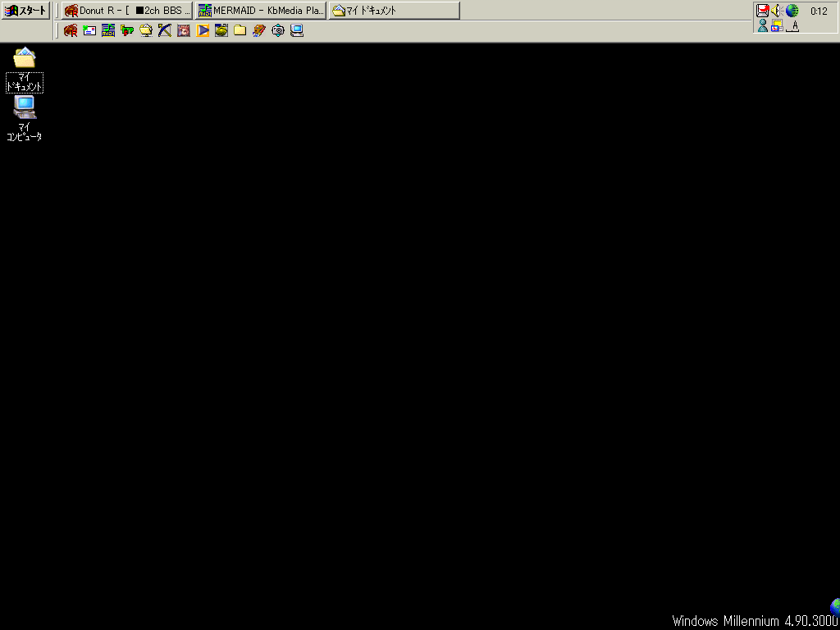Launch Donut R from quick launch bar
This screenshot has height=630, width=840.
pos(71,30)
